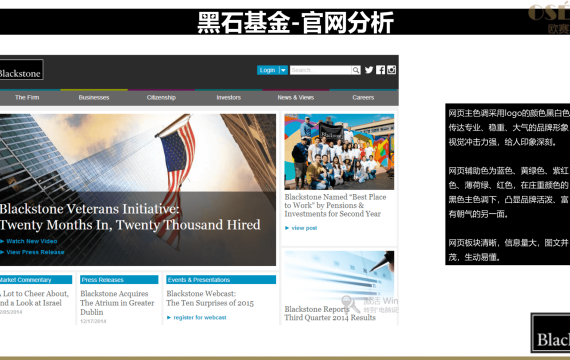Click the slide title 黑石基金-官网分析
570x360 pixels.
(296, 23)
